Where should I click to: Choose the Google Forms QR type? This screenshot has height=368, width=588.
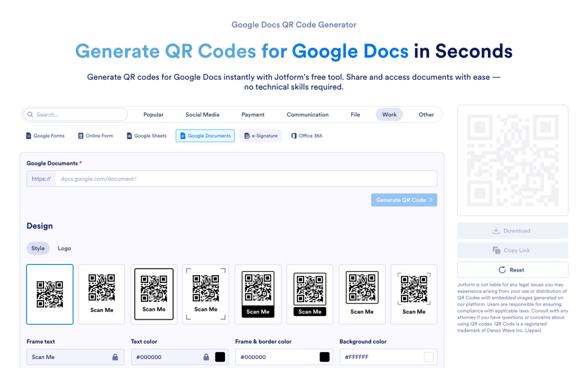point(45,135)
